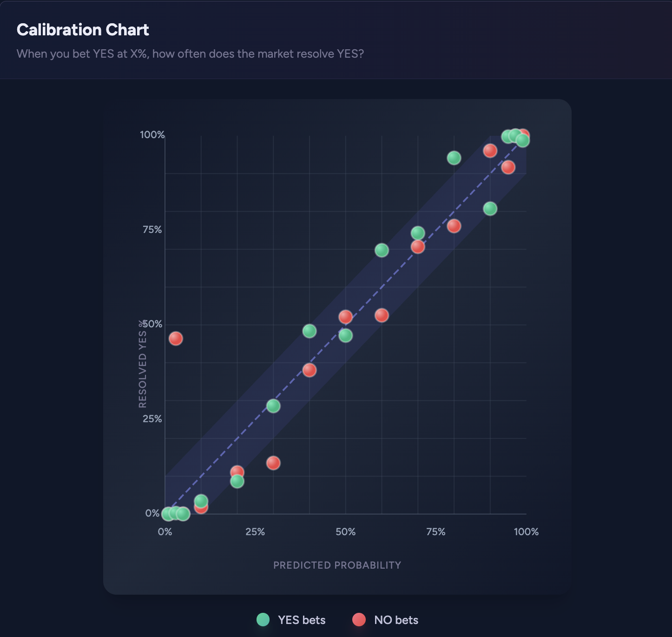
Task: Toggle the NO bets legend label
Action: pos(396,620)
